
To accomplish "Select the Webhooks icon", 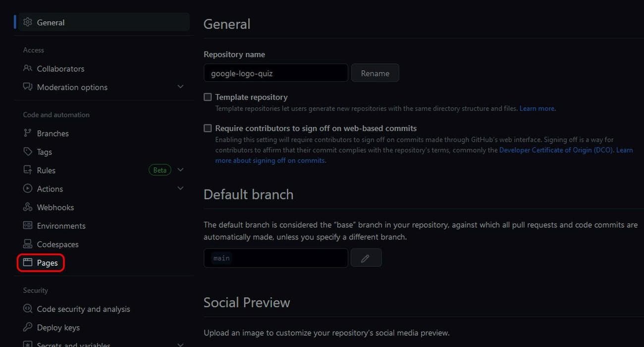I will point(27,207).
